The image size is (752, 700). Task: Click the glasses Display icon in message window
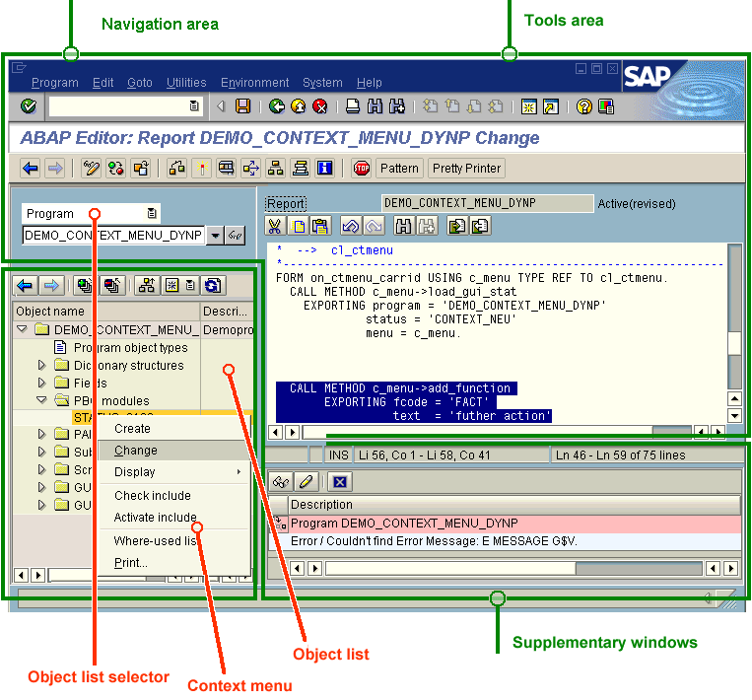(x=281, y=482)
